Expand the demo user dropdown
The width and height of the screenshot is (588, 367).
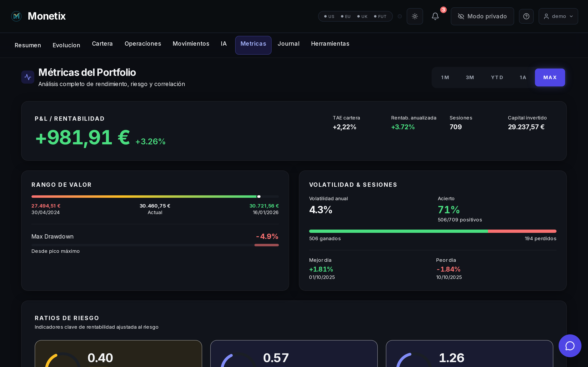(558, 16)
